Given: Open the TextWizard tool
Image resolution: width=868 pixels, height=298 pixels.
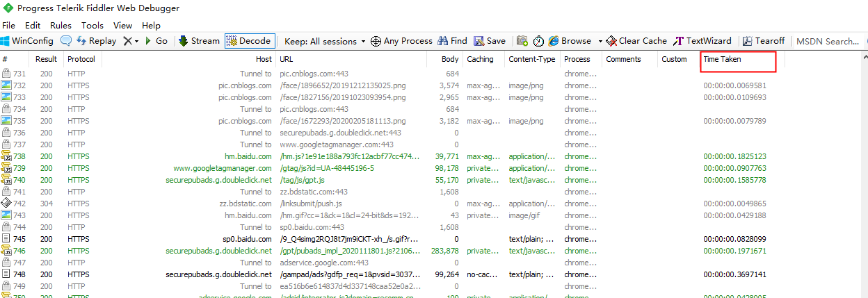Looking at the screenshot, I should pos(702,41).
